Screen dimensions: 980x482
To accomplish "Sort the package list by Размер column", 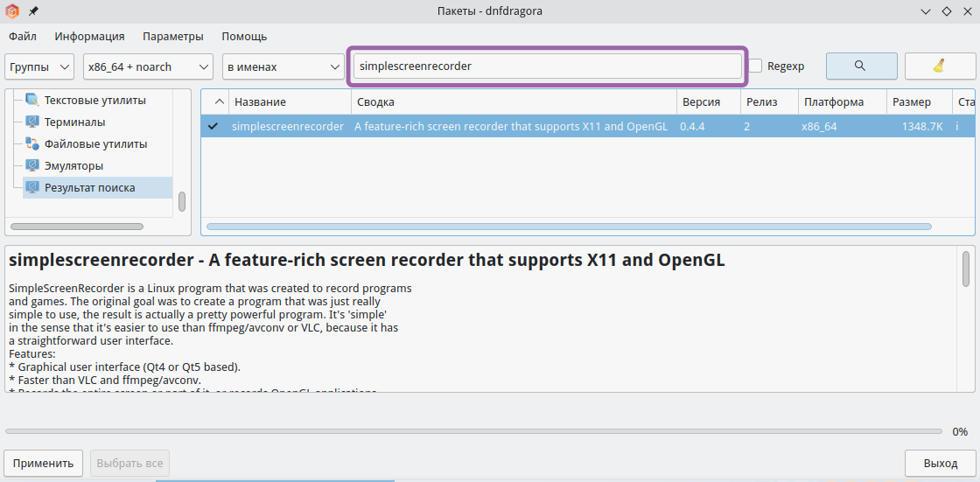I will coord(912,102).
